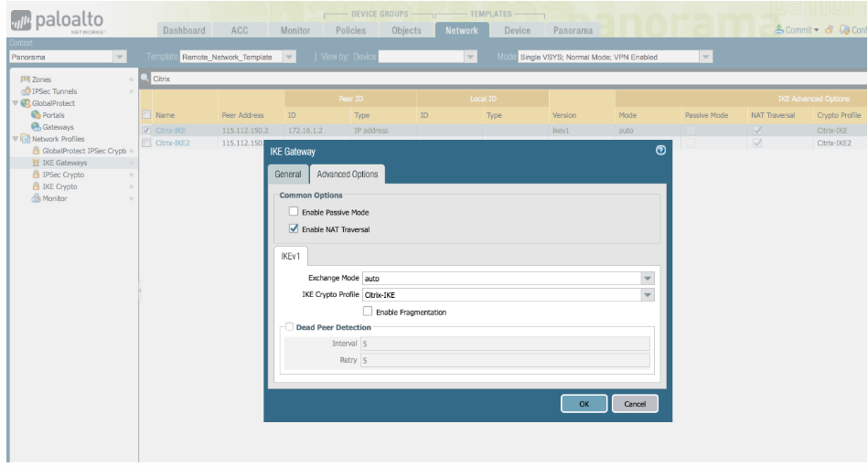Click the IPSec Crypto lock icon
Screen dimensions: 868x466
[36, 175]
